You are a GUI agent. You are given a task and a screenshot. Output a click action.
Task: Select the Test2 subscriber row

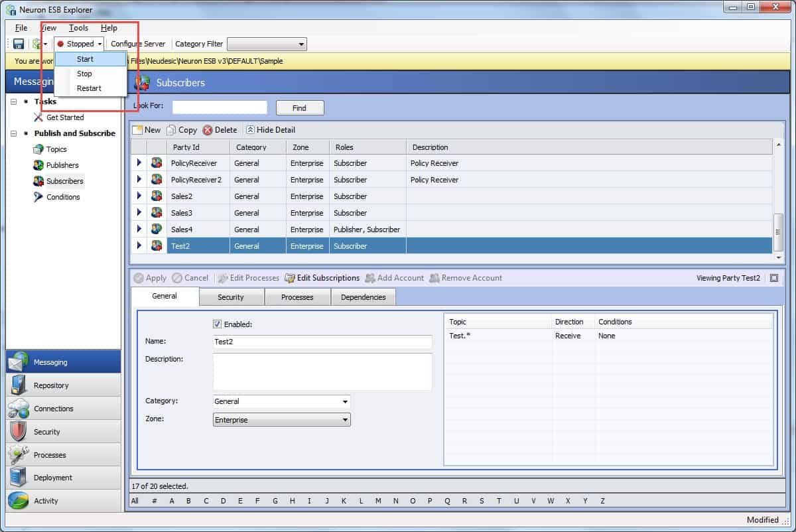pos(452,246)
